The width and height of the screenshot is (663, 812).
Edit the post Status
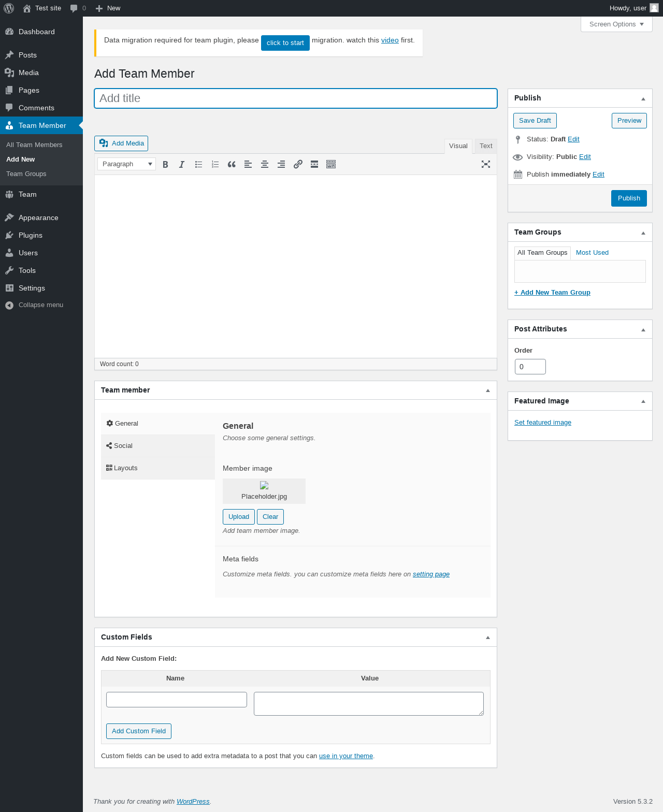click(x=573, y=139)
